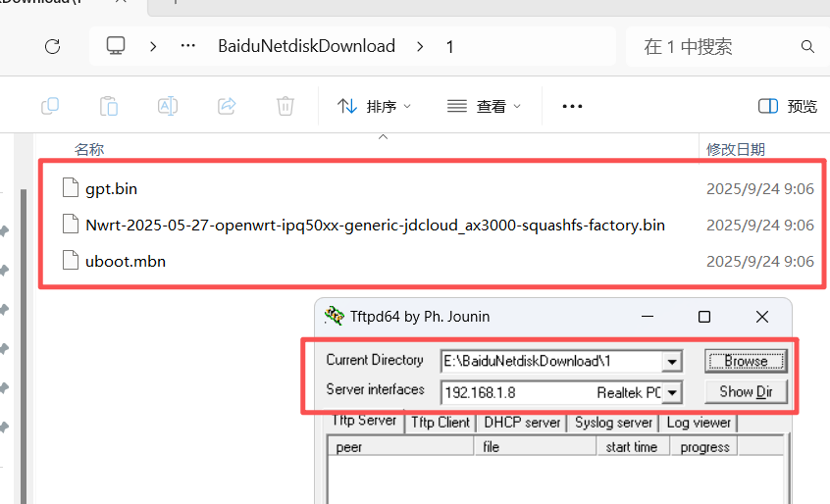Expand the Server interfaces dropdown

point(672,393)
